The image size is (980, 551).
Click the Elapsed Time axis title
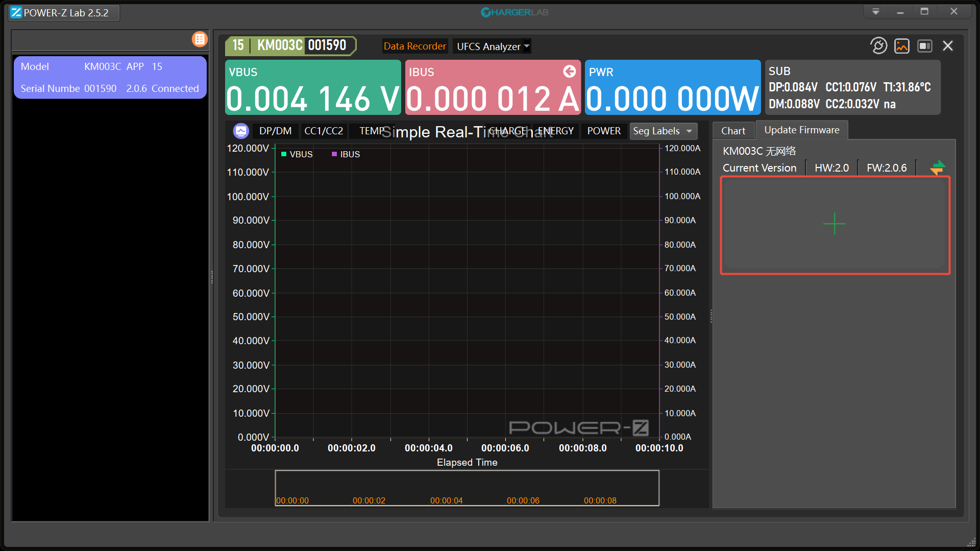(x=467, y=463)
